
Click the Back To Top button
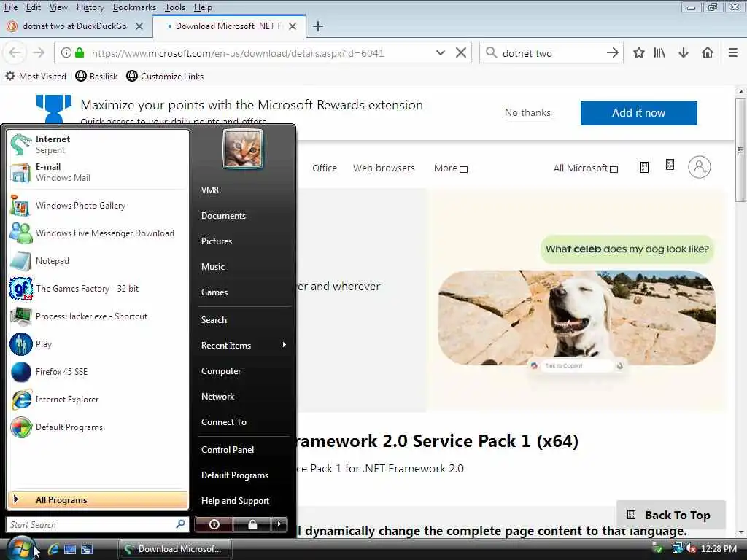(x=670, y=515)
